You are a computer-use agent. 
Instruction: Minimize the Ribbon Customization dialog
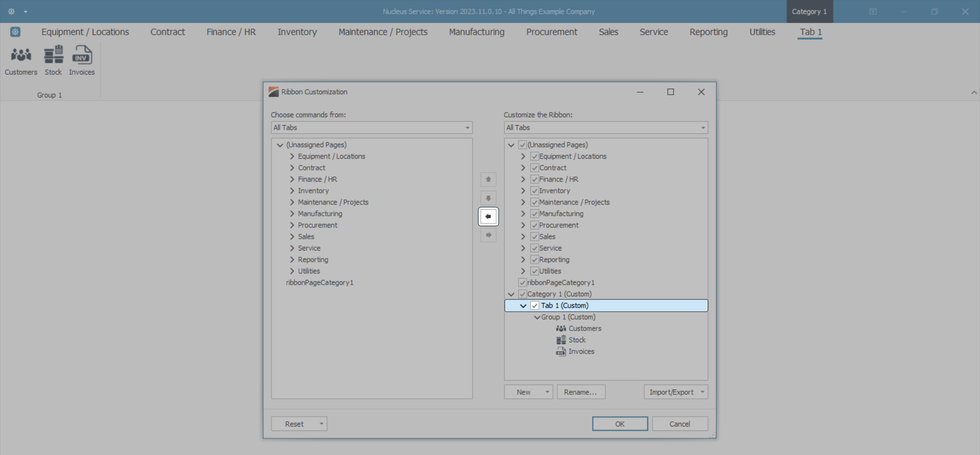(x=640, y=92)
